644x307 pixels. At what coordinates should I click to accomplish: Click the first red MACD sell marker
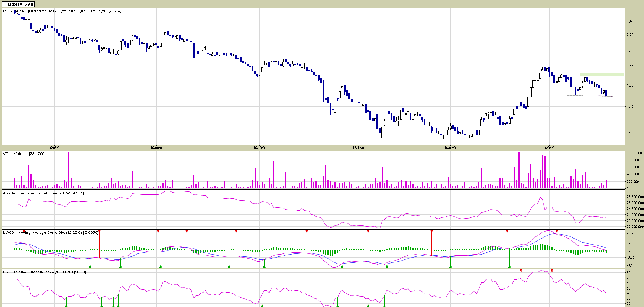[x=24, y=231]
